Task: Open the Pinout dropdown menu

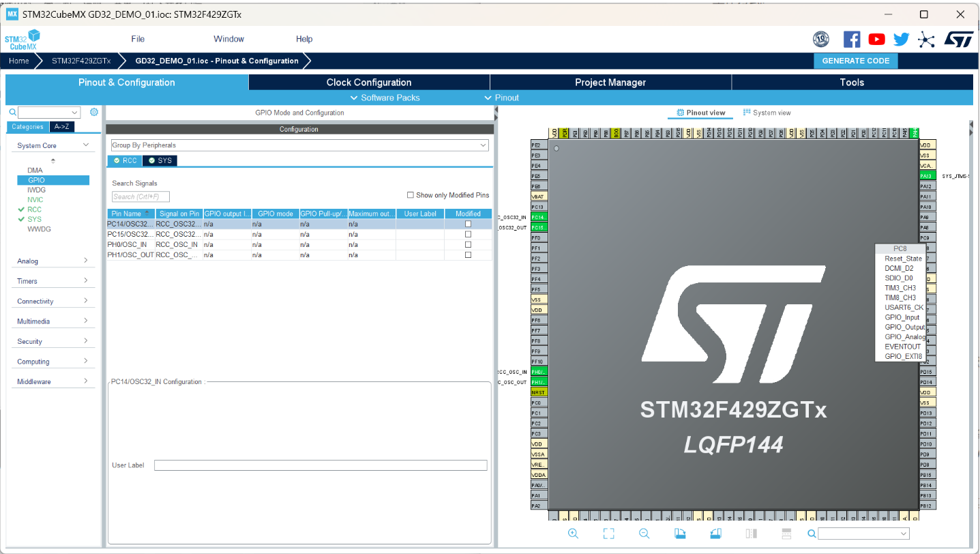Action: (x=501, y=98)
